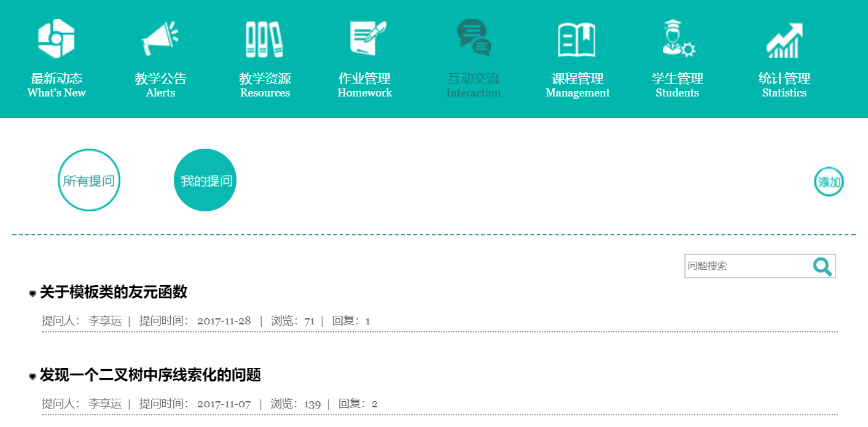Viewport: 868px width, 427px height.
Task: Focus the 问题搜索 search field
Action: [x=746, y=267]
